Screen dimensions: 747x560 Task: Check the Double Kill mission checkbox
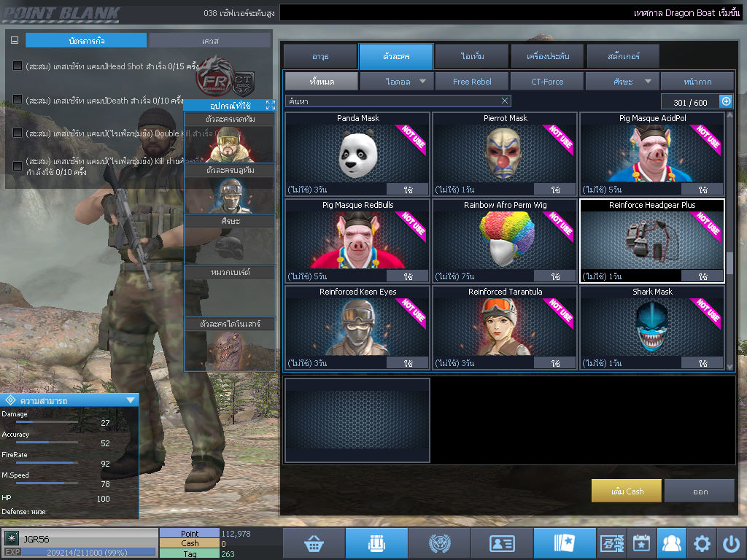click(x=18, y=133)
